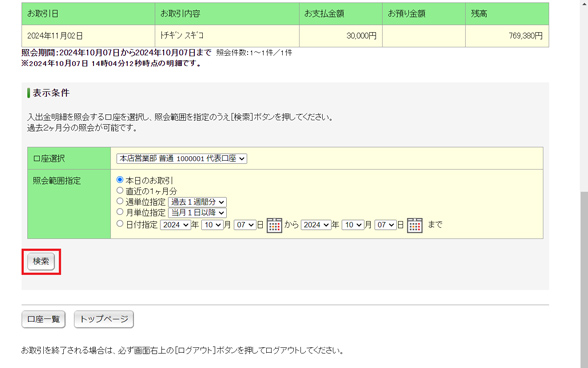Click the 表示条件 section heading
Screen dimensions: 588x368
pyautogui.click(x=51, y=93)
